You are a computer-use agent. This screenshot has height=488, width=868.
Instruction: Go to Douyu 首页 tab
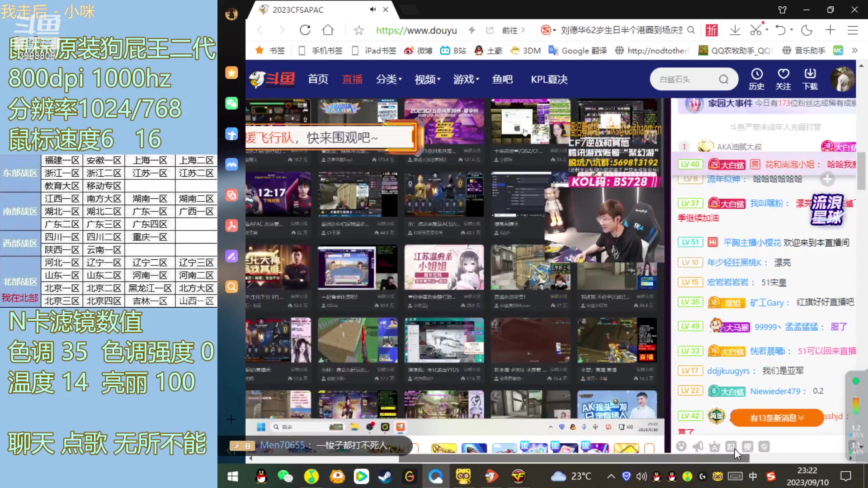[318, 80]
